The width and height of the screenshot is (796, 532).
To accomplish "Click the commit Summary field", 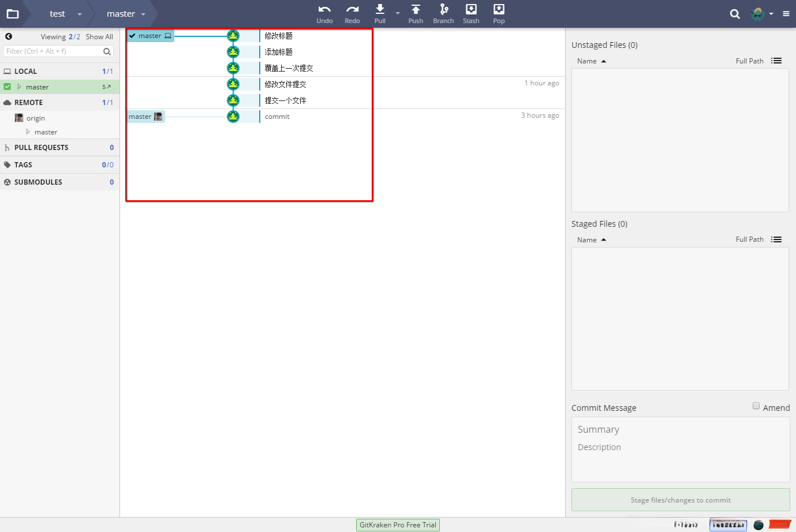I will (x=681, y=430).
